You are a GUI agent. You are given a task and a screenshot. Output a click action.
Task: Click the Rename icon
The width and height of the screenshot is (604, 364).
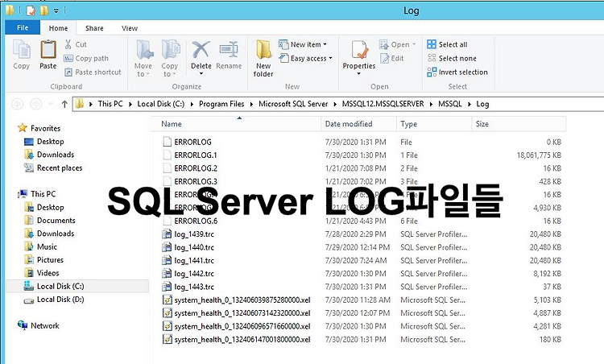pyautogui.click(x=229, y=50)
